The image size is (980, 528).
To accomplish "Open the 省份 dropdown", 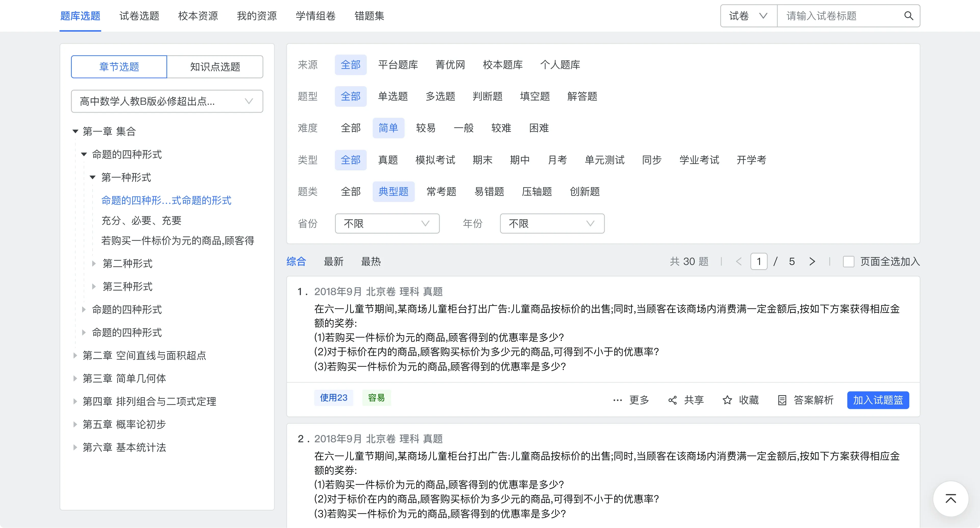I will [387, 224].
